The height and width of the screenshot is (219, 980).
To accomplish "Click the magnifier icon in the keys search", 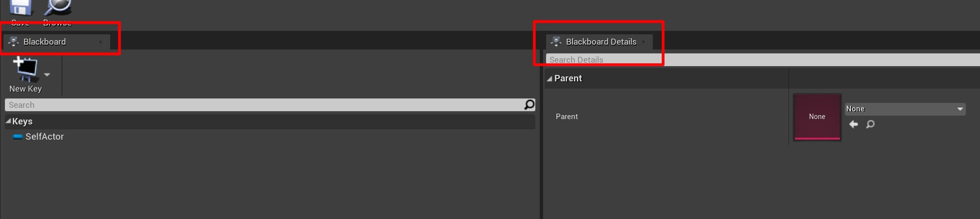I will coord(529,105).
